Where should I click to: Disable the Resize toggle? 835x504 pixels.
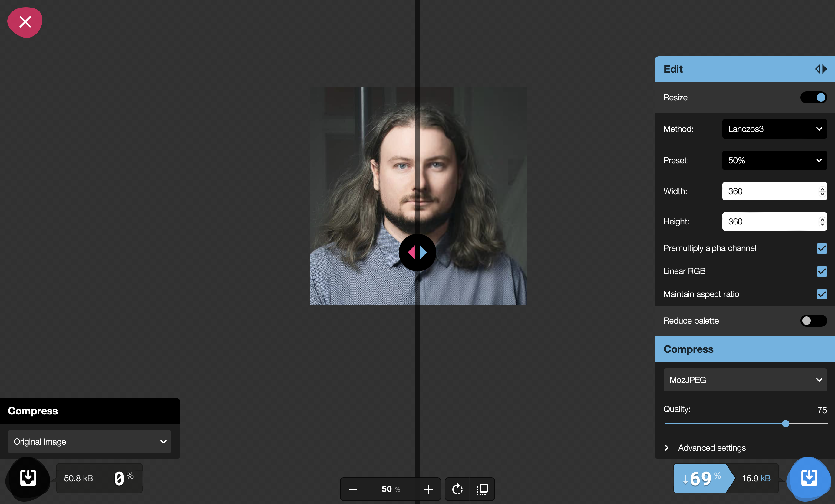(814, 97)
